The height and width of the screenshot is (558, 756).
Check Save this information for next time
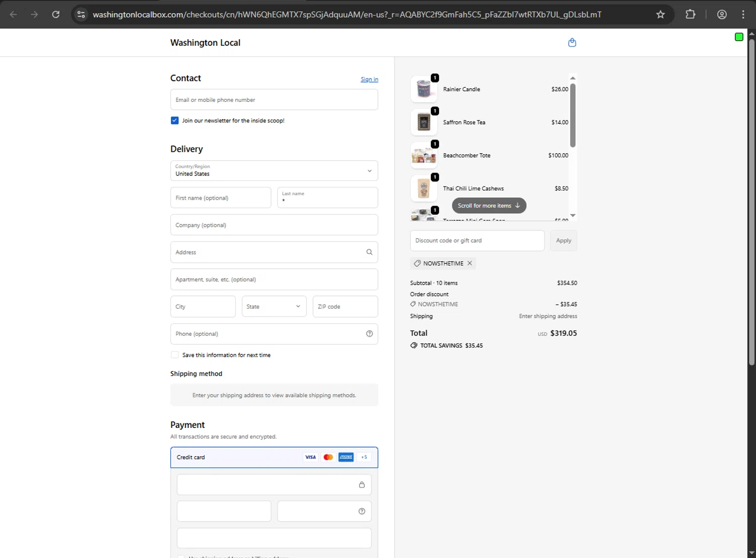point(174,355)
